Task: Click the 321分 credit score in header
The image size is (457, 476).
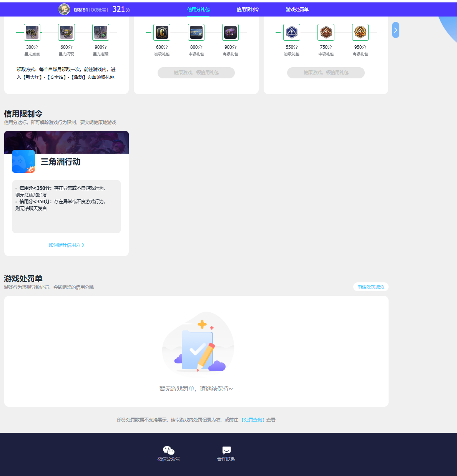Action: tap(121, 9)
